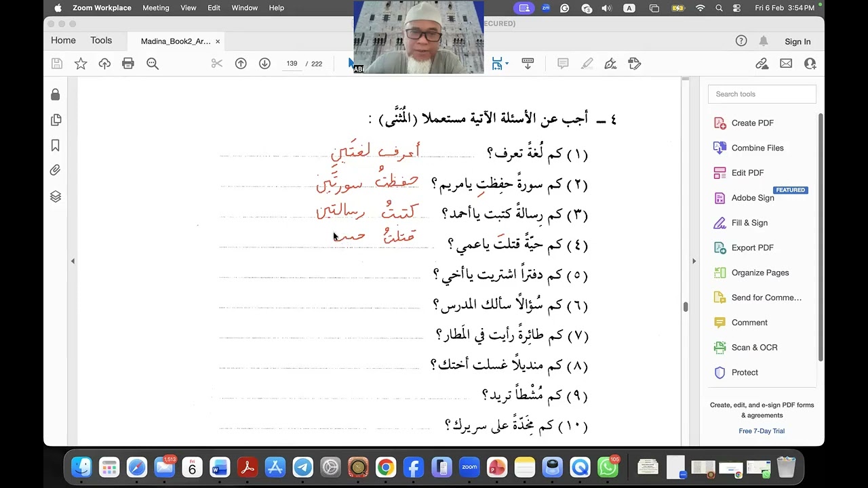Switch to the Tools tab
Screen dimensions: 868x488
tap(101, 41)
